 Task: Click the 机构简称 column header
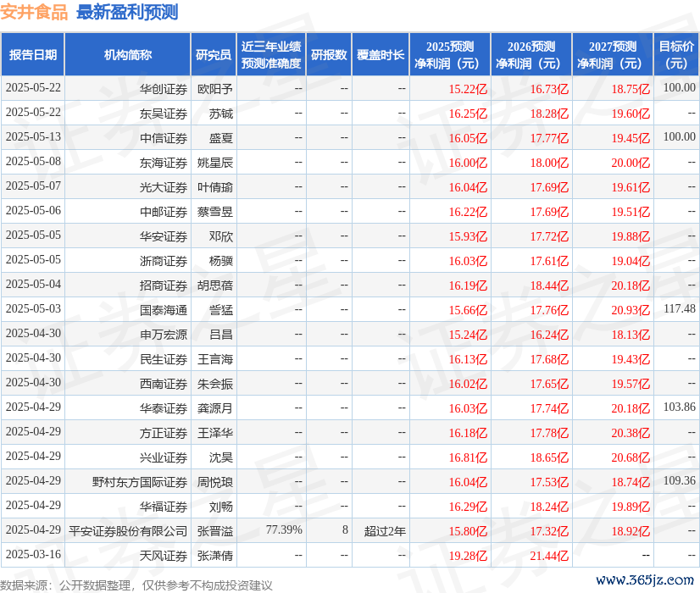128,54
